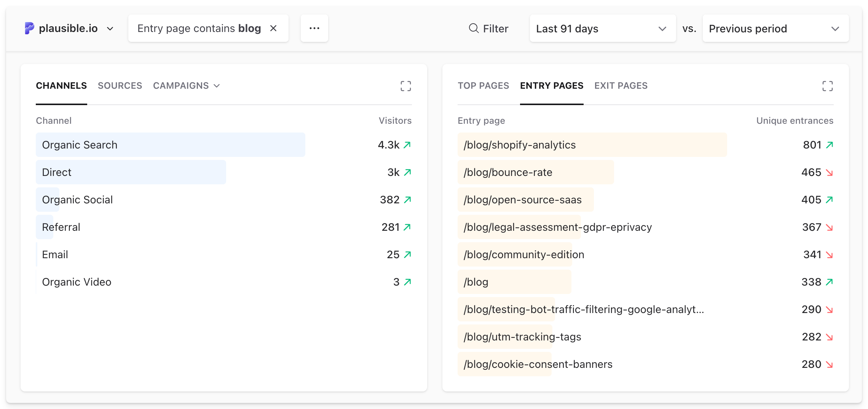Open the Last 91 days date picker

coord(603,28)
